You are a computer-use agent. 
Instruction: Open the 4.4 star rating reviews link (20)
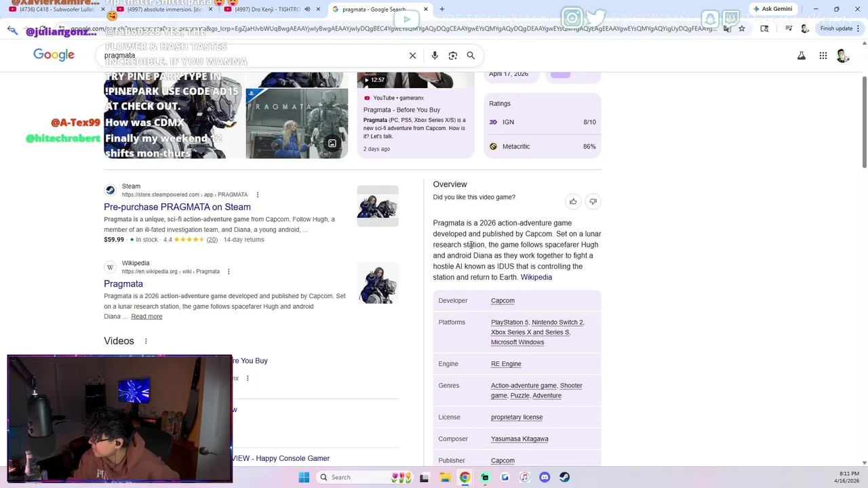coord(212,240)
